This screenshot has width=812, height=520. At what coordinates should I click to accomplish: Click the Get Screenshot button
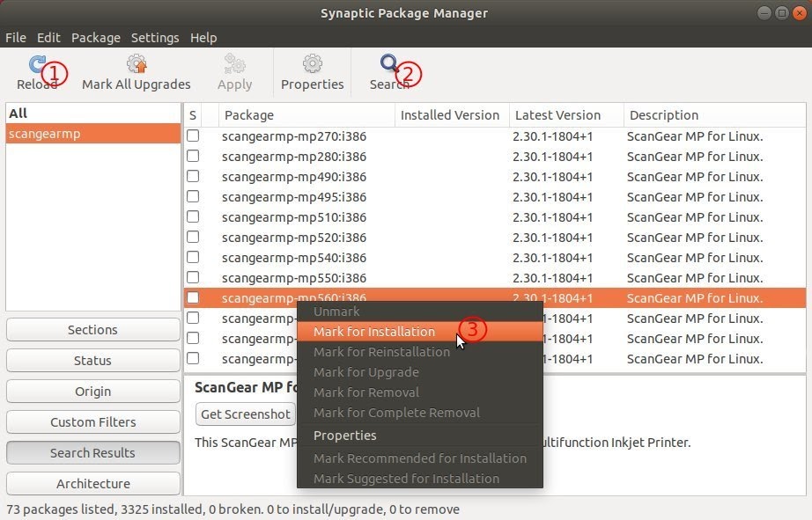[244, 414]
